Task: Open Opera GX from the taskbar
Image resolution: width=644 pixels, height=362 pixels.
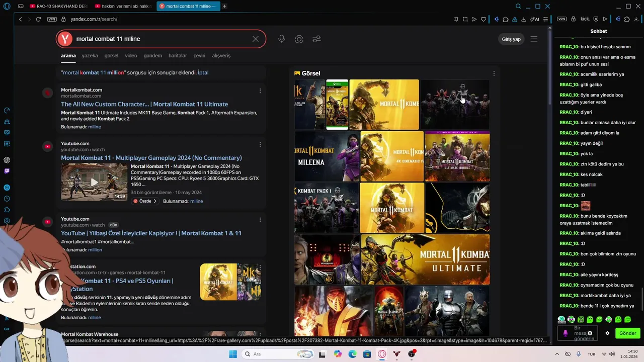Action: coord(382,354)
